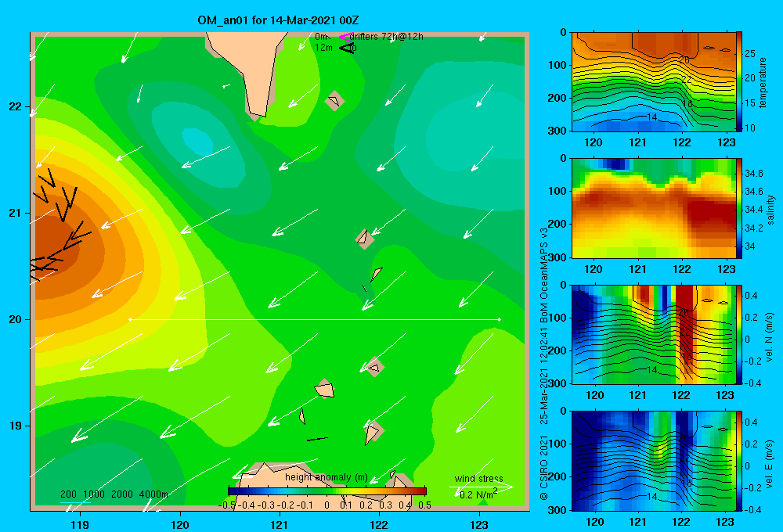
Task: Click the wind stress reference arrow
Action: coord(482,487)
